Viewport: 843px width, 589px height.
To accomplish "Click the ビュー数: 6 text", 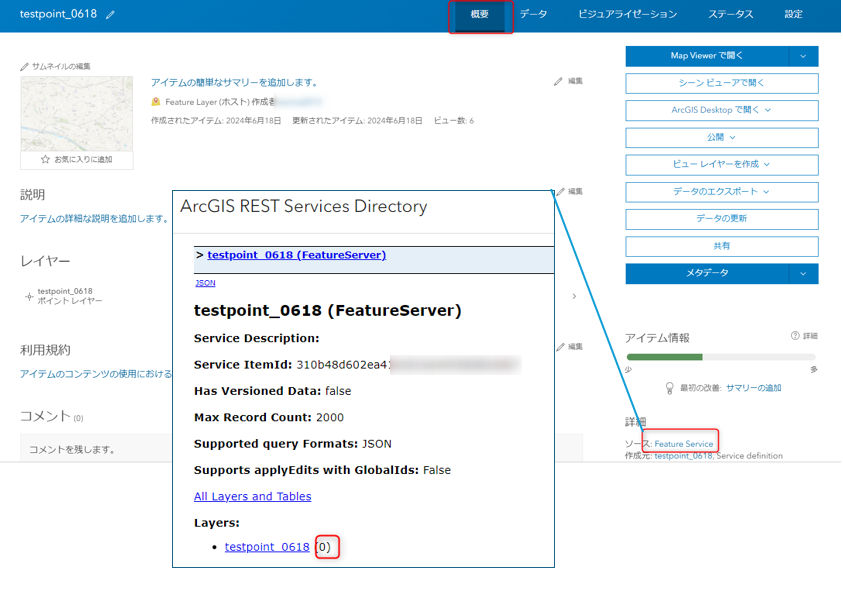I will click(x=454, y=121).
